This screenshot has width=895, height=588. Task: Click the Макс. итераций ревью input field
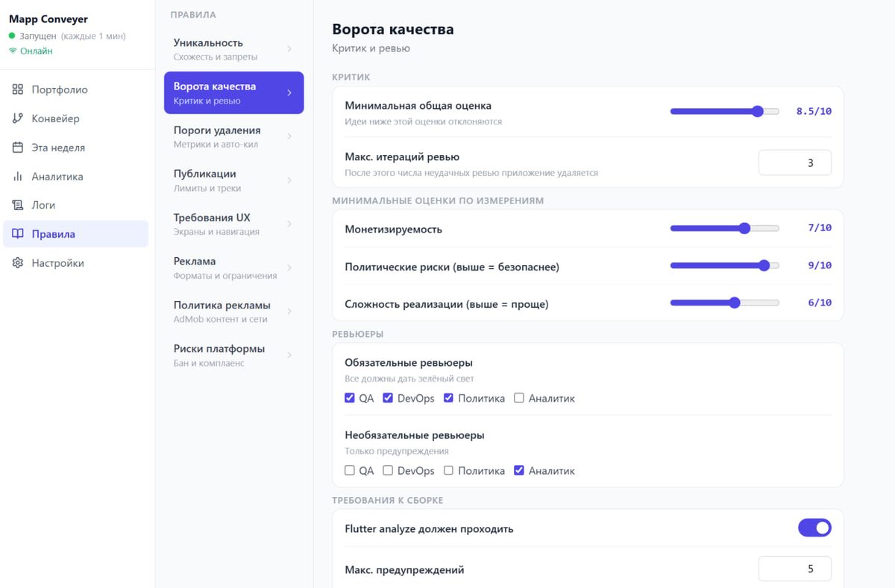(x=794, y=162)
